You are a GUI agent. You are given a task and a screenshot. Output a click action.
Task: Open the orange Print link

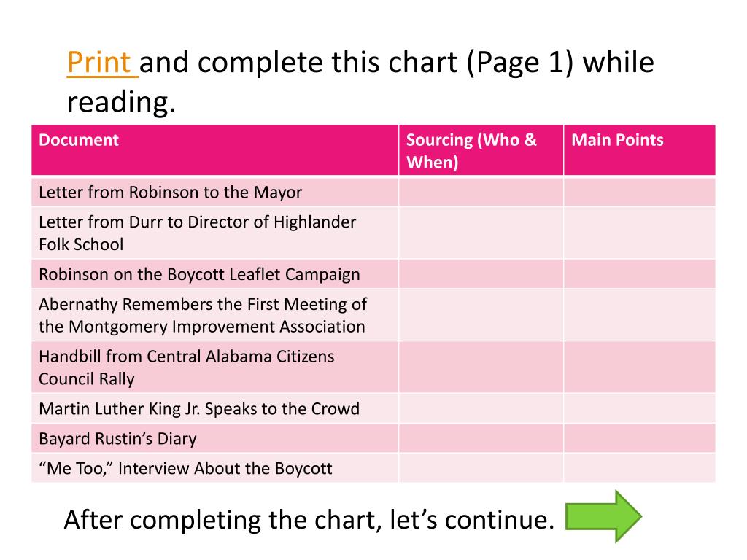point(102,62)
